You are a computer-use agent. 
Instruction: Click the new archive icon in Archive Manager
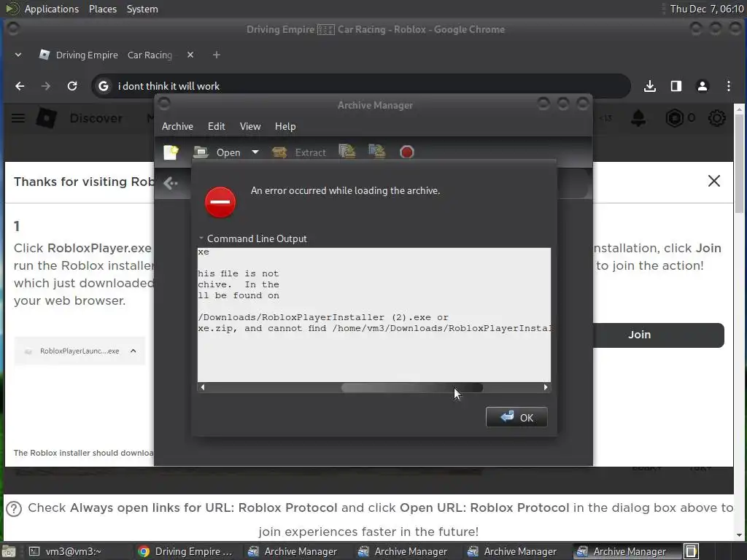[x=171, y=152]
